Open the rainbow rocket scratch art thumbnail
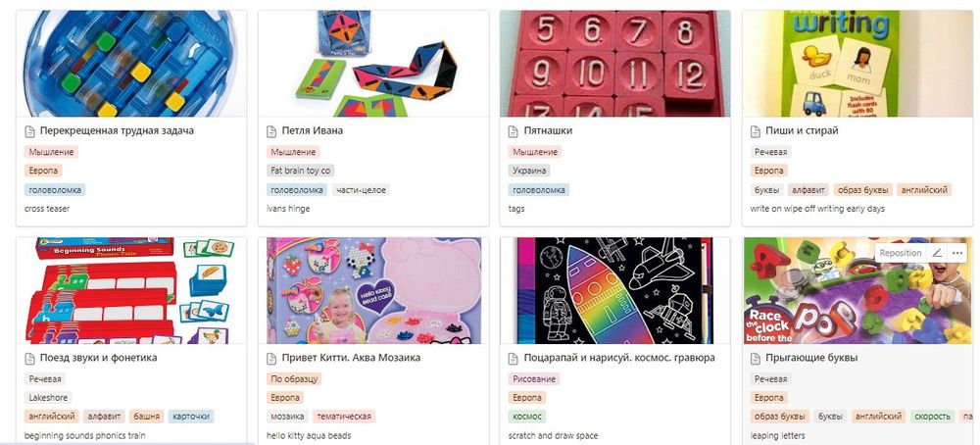 tap(615, 291)
